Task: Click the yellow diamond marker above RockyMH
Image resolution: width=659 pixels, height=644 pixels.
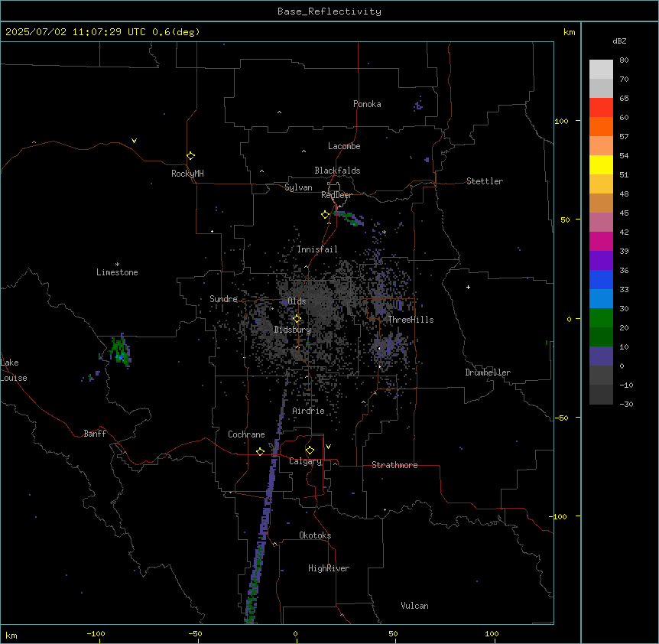Action: coord(191,156)
